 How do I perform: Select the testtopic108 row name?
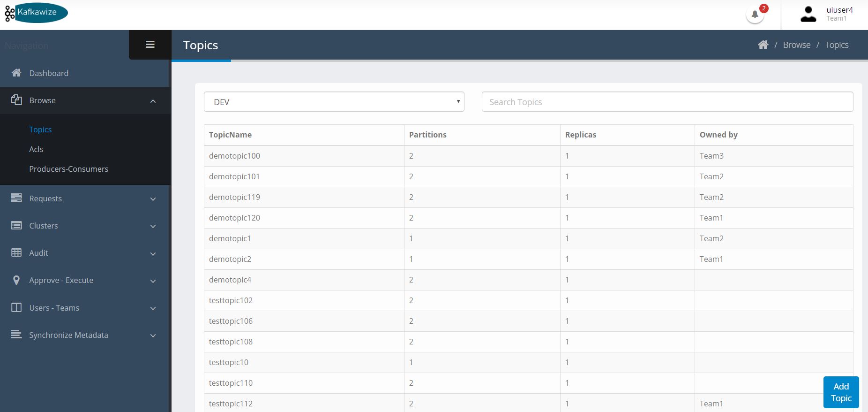click(231, 342)
